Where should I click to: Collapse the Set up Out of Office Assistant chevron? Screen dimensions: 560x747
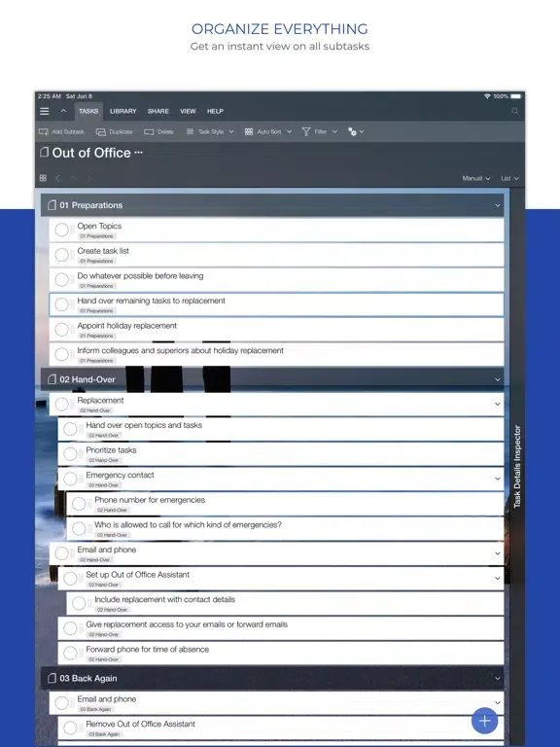click(497, 579)
